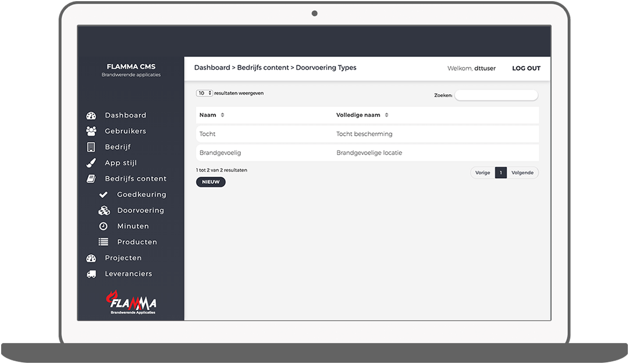629x364 pixels.
Task: Open Dashboard menu item
Action: tap(126, 116)
